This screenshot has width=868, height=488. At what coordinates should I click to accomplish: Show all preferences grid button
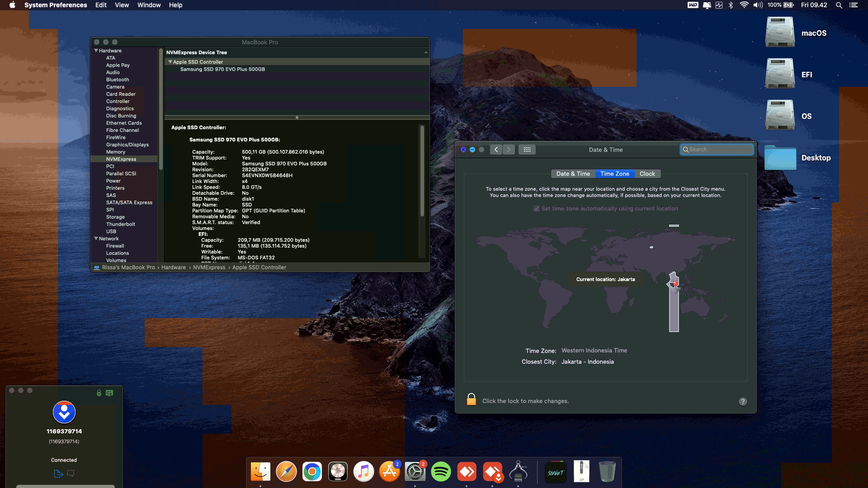[x=527, y=150]
